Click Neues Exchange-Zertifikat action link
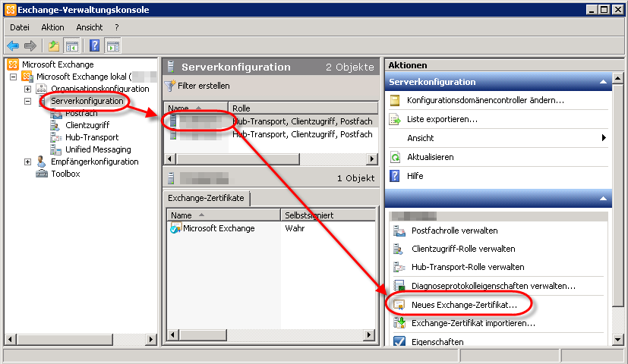Image resolution: width=628 pixels, height=364 pixels. pos(463,304)
